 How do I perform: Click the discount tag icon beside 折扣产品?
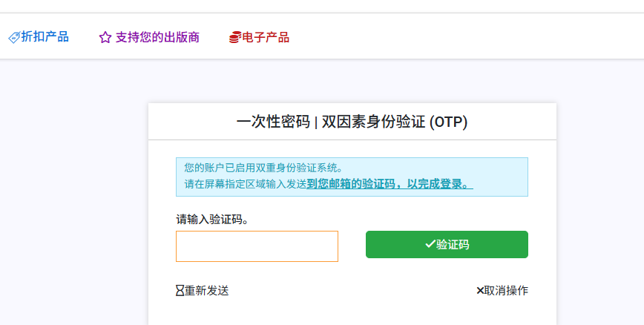[14, 38]
